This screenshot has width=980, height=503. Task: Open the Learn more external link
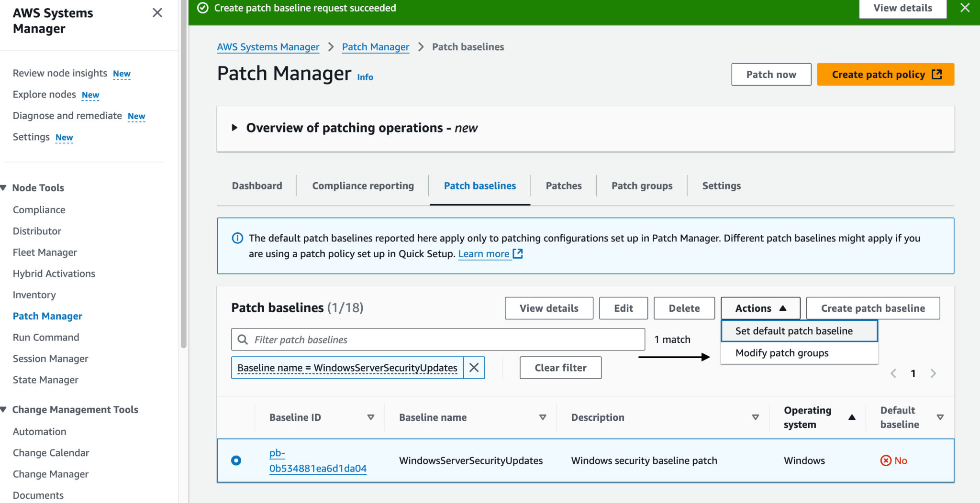pyautogui.click(x=484, y=254)
